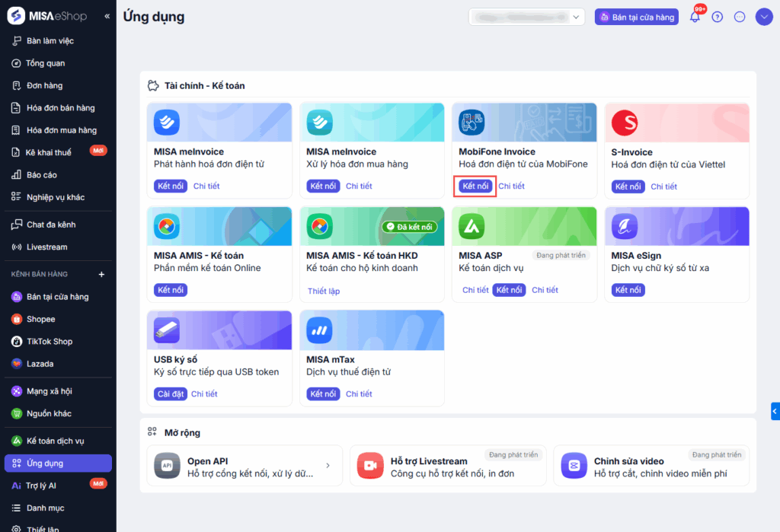Connect MISA AMIS - Kế toán Online
This screenshot has width=780, height=532.
pyautogui.click(x=171, y=290)
